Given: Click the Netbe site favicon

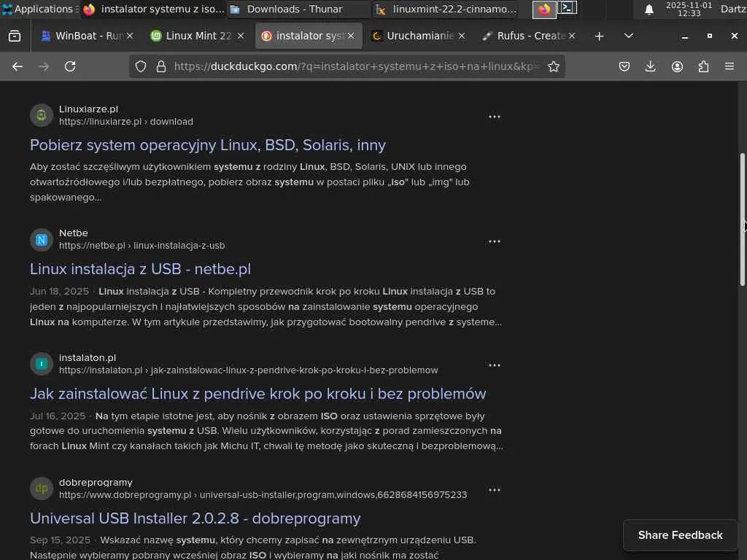Looking at the screenshot, I should pyautogui.click(x=42, y=239).
